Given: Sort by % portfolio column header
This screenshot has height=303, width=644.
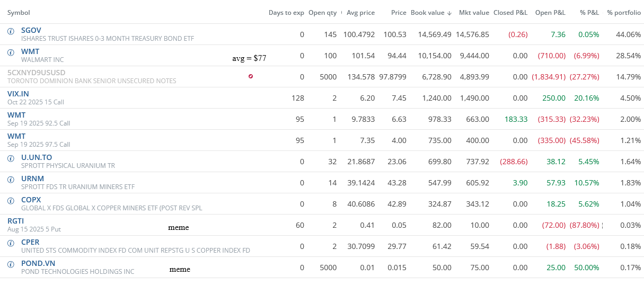Looking at the screenshot, I should click(624, 13).
